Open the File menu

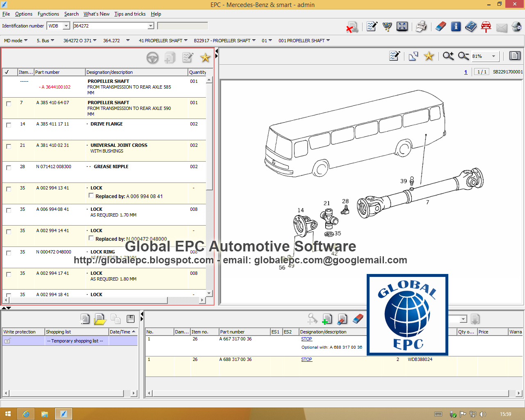pyautogui.click(x=6, y=14)
